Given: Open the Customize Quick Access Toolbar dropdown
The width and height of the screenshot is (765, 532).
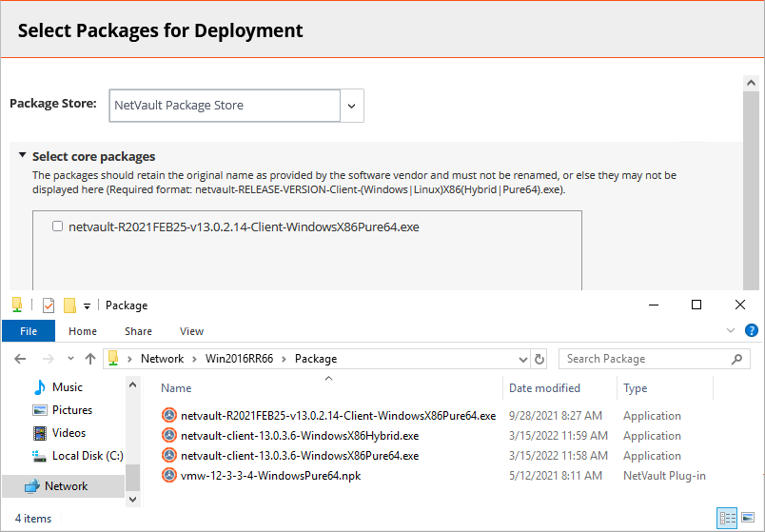Looking at the screenshot, I should [87, 306].
